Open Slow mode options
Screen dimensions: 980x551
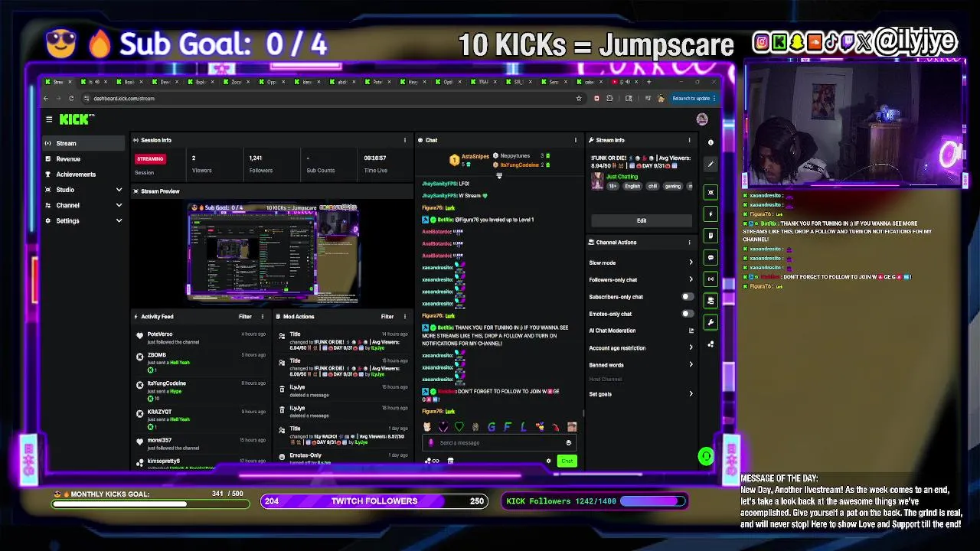(642, 262)
